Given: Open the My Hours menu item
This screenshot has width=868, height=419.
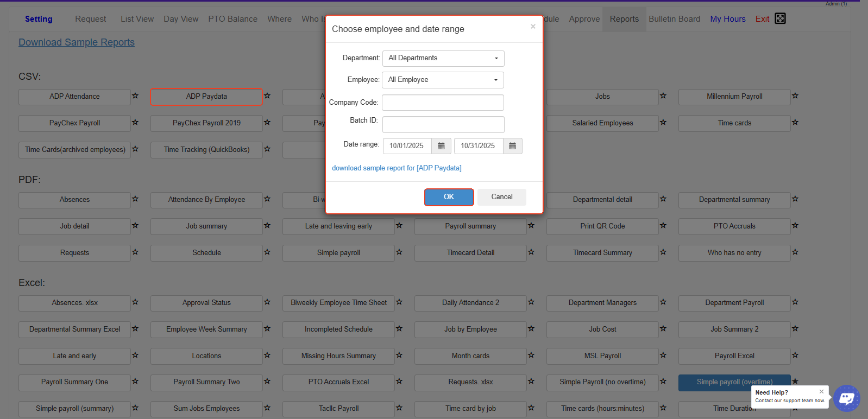Looking at the screenshot, I should (x=727, y=19).
